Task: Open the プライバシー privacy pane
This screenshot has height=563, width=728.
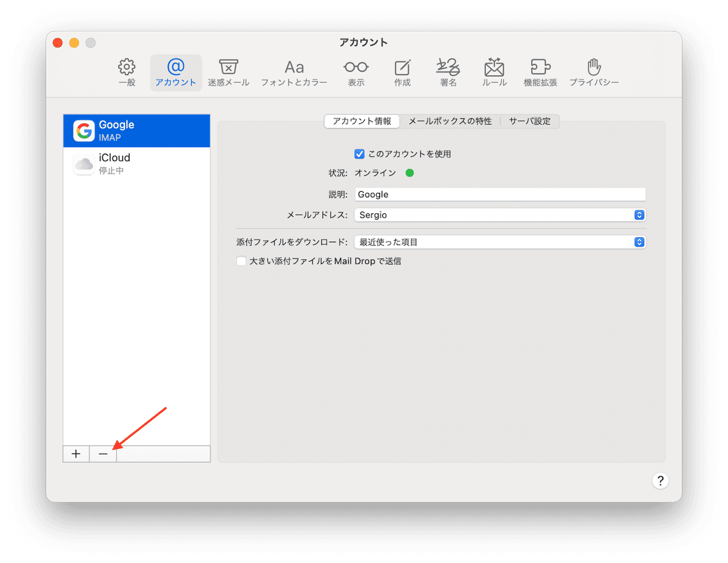Action: pyautogui.click(x=593, y=72)
